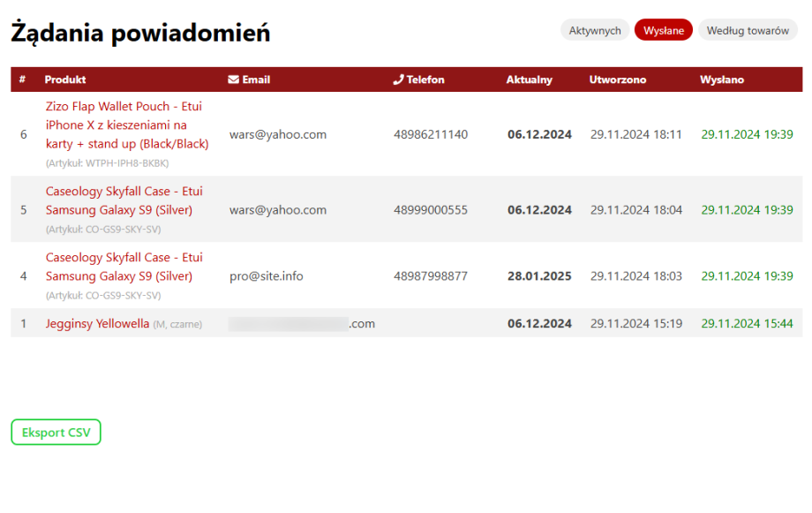Click the Produkt column header
Image resolution: width=812 pixels, height=513 pixels.
(65, 79)
